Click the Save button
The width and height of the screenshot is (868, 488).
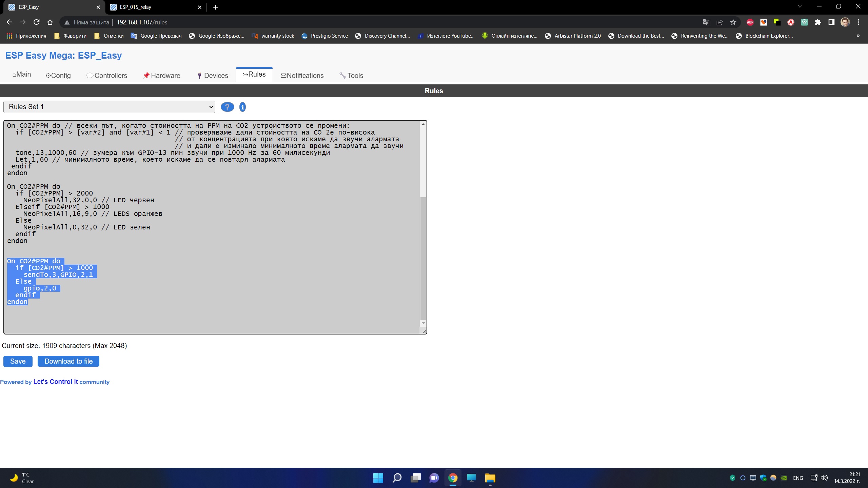[x=18, y=361]
